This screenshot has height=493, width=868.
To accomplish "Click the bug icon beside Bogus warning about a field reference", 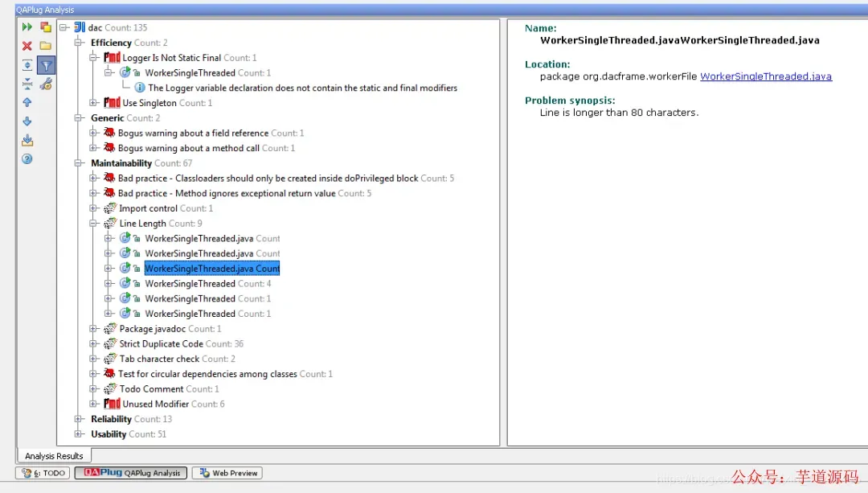I will click(x=109, y=133).
